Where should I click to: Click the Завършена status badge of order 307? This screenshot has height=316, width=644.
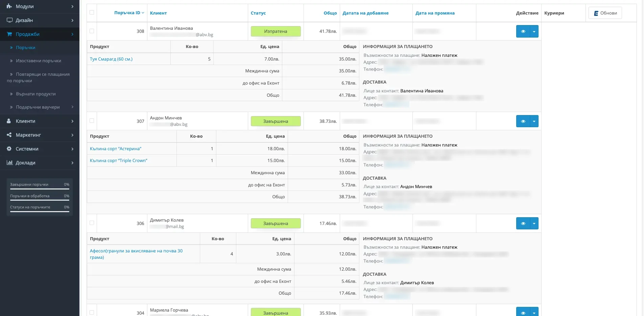(x=276, y=121)
